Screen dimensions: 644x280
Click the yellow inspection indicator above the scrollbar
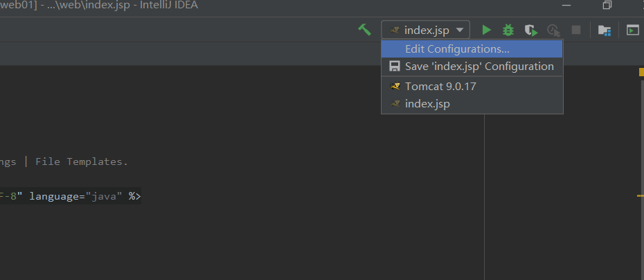click(x=640, y=72)
